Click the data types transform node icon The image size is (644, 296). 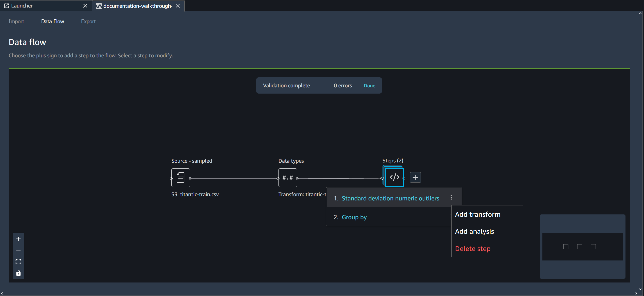coord(287,177)
